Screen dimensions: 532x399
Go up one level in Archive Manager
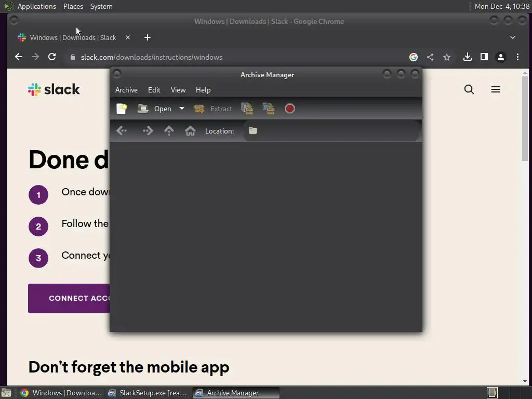(169, 131)
